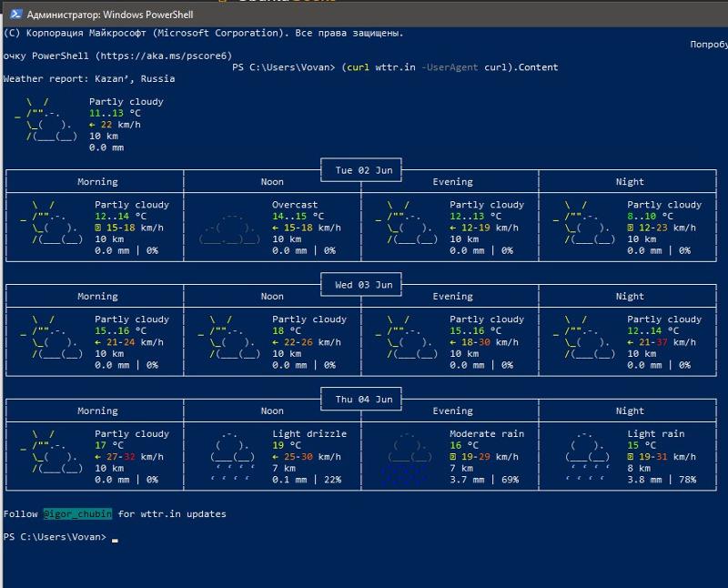Click Thursday Evening wind '19-29 km/h'

(x=490, y=457)
